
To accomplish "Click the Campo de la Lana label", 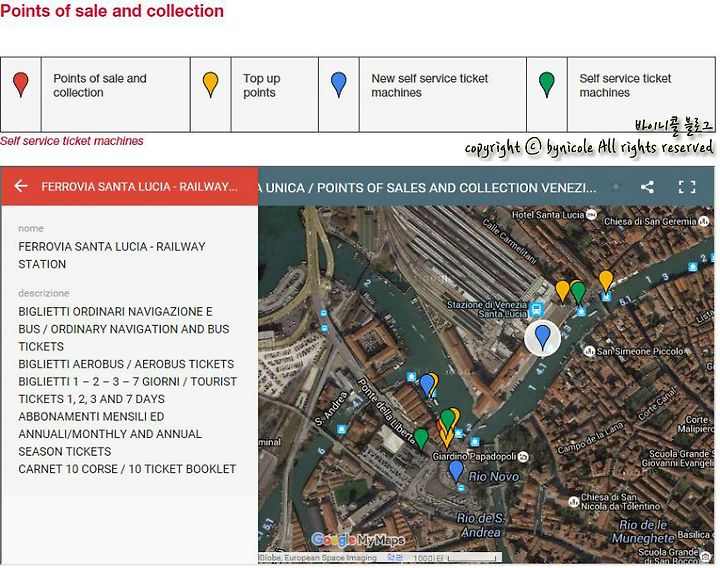I will pos(591,438).
